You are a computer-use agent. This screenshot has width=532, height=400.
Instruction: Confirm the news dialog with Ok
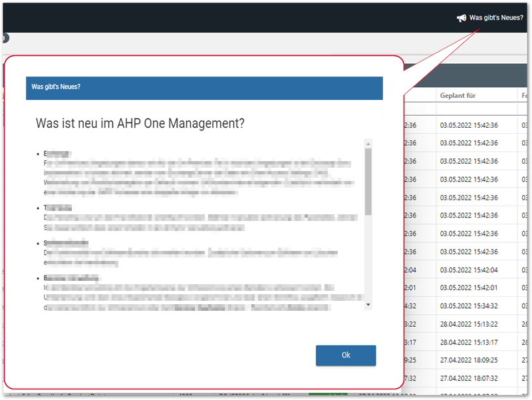click(346, 355)
